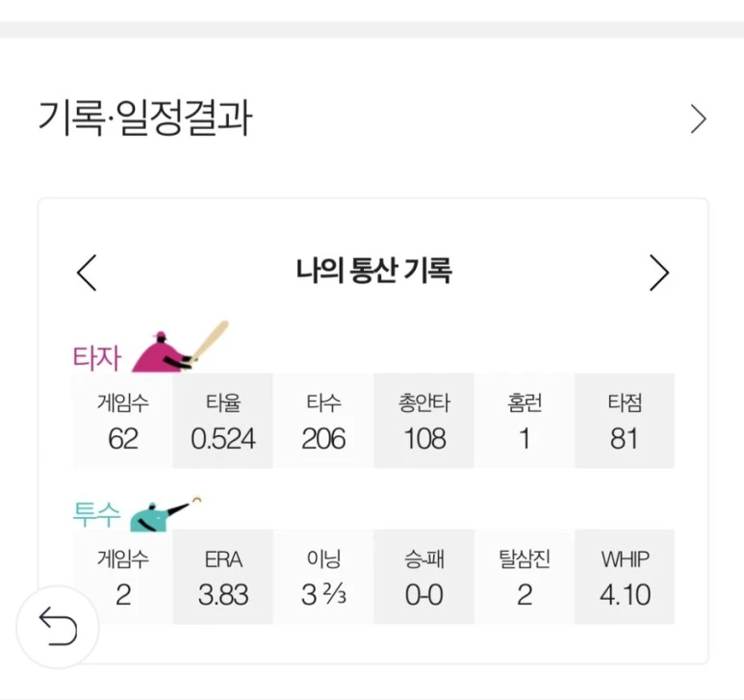Tap the back arrow floating button
This screenshot has height=700, width=744.
[58, 628]
